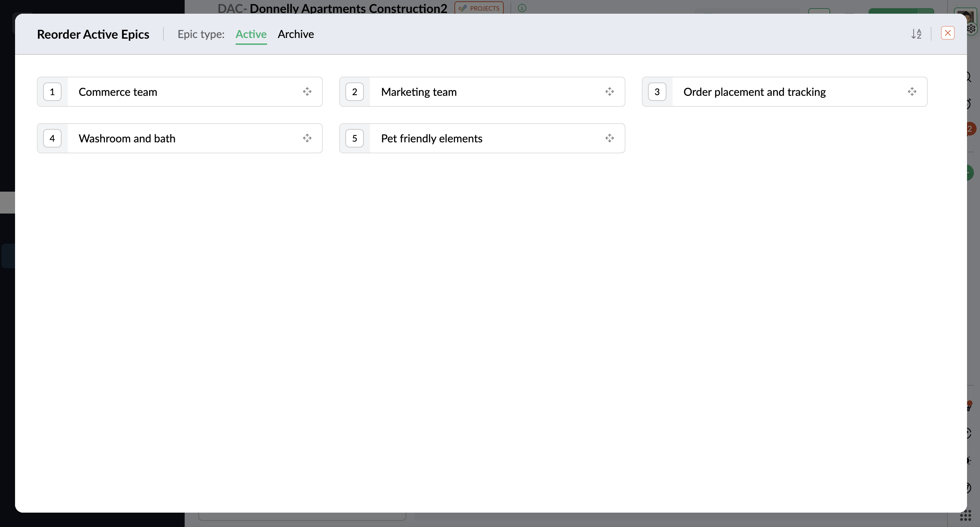Click number 4 order box
This screenshot has height=527, width=980.
point(52,138)
